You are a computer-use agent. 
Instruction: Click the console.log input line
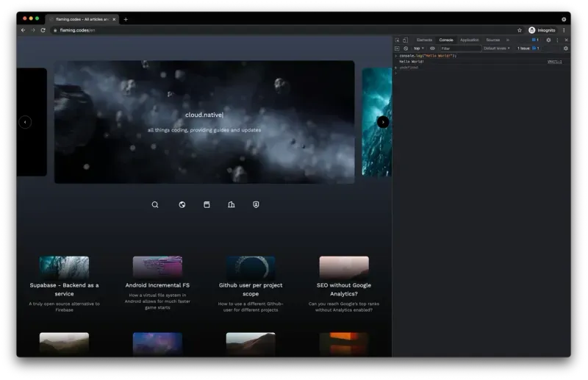pyautogui.click(x=428, y=56)
